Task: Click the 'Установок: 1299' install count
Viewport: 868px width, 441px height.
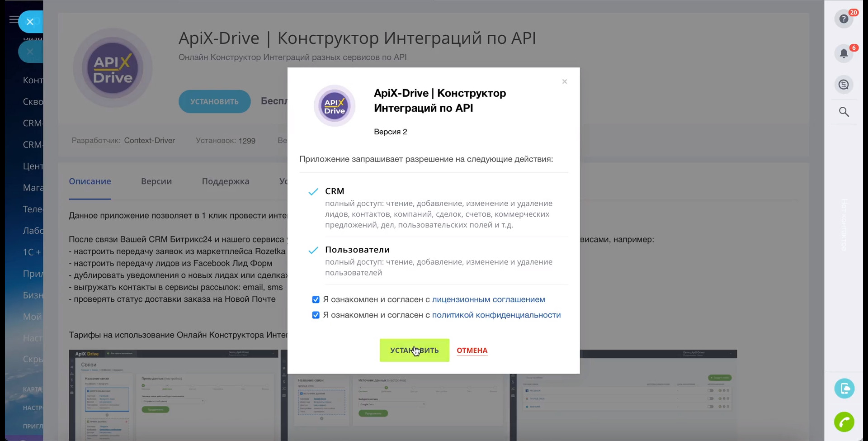Action: click(x=226, y=141)
